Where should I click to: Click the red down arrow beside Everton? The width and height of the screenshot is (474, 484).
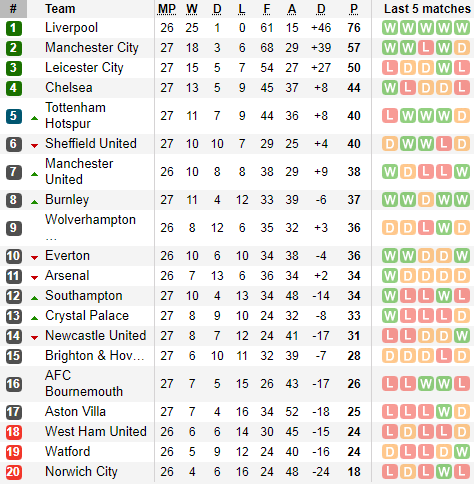point(34,257)
